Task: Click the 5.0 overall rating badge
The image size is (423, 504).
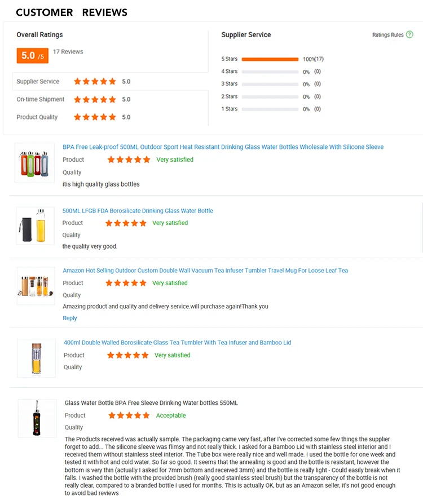Action: click(x=32, y=55)
